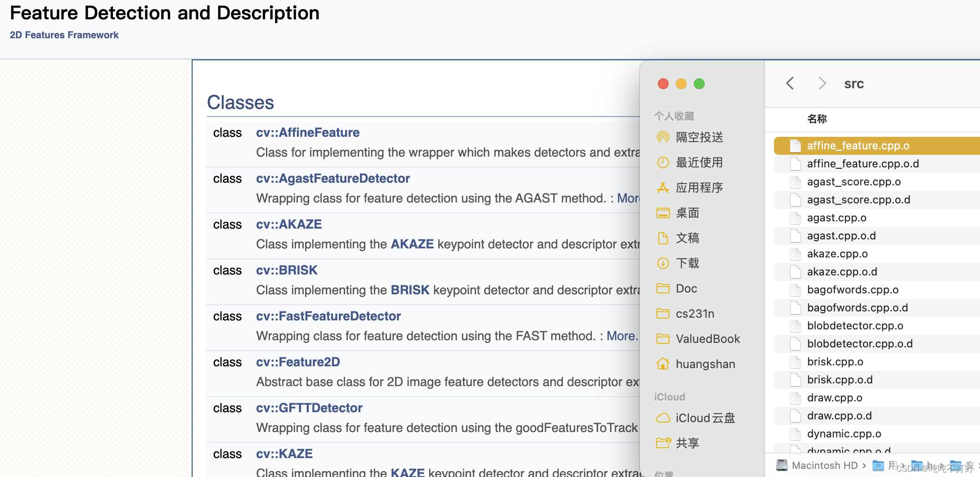Click the BRISK link in the description text

pos(410,290)
